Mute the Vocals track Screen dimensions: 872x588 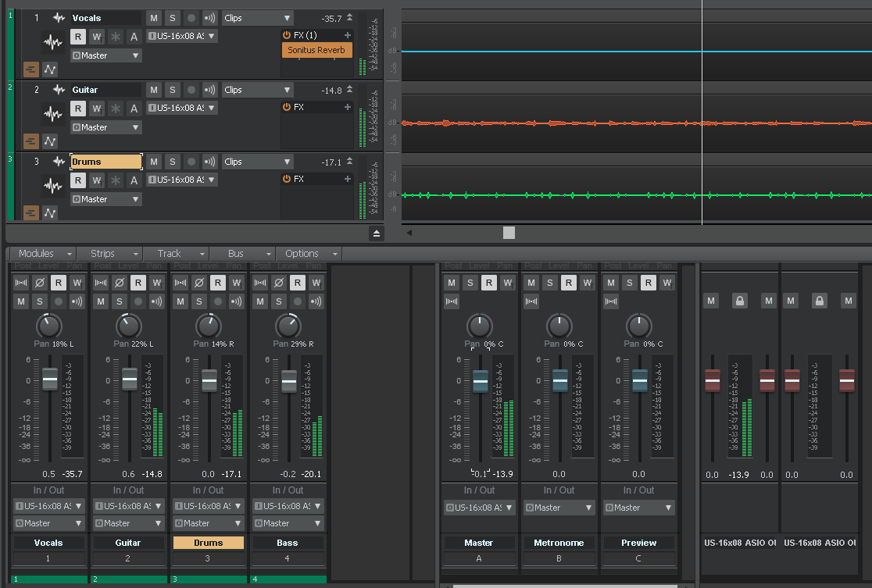(154, 18)
